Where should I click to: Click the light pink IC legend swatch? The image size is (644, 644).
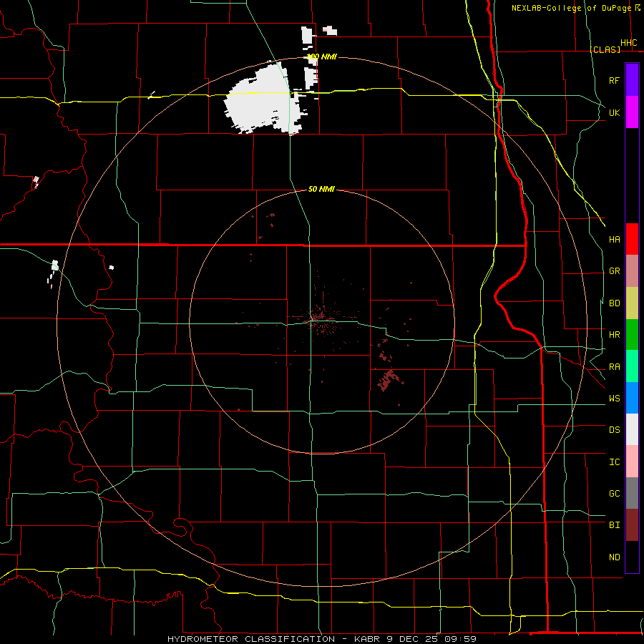pyautogui.click(x=632, y=462)
